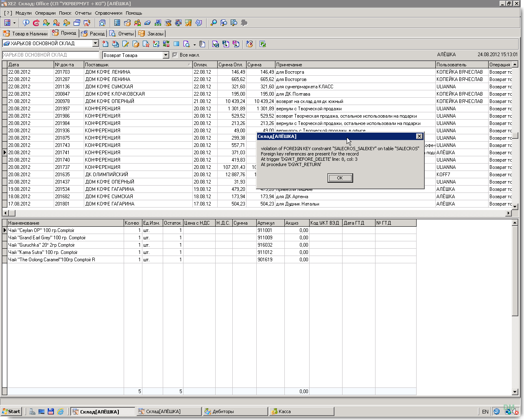
Task: Open the print preview dropdown arrow
Action: [194, 44]
